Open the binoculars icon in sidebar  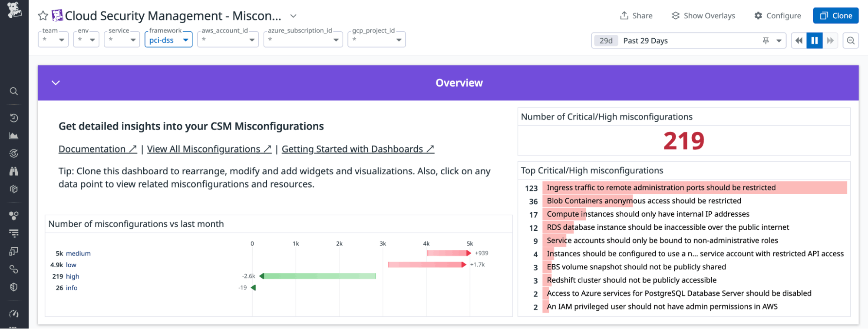point(14,171)
